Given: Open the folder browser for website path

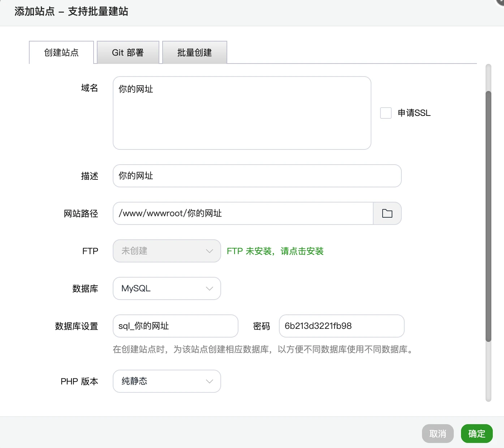Looking at the screenshot, I should point(387,213).
